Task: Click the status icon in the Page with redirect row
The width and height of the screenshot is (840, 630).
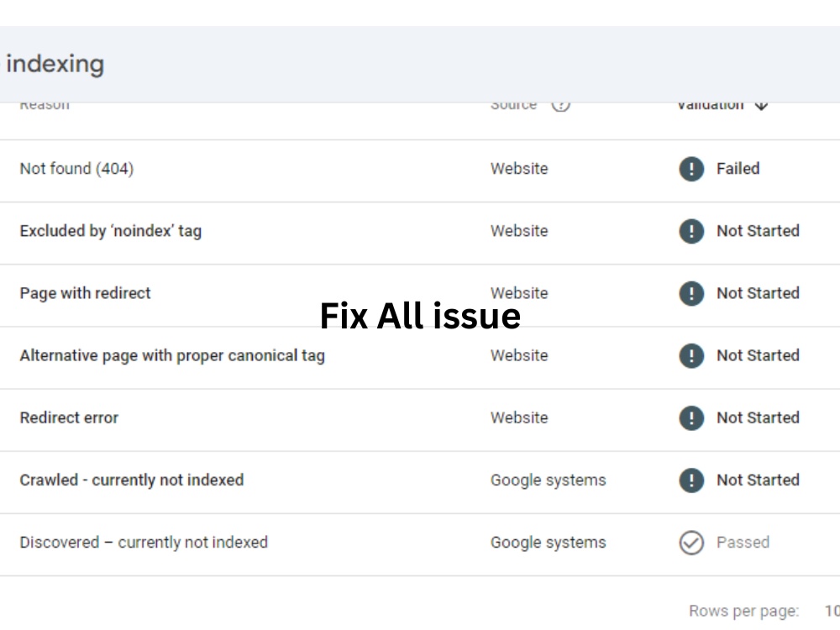Action: pyautogui.click(x=691, y=293)
